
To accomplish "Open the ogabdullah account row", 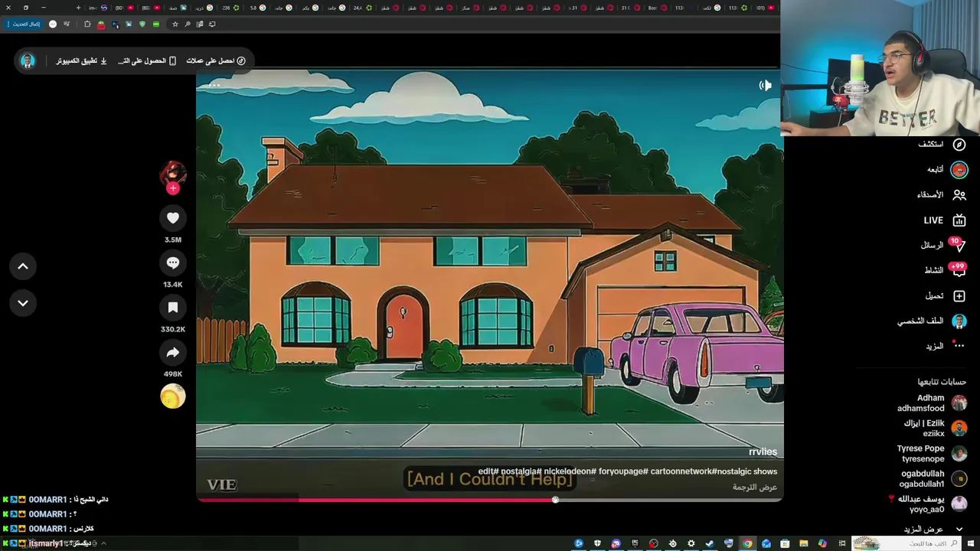I will (933, 478).
